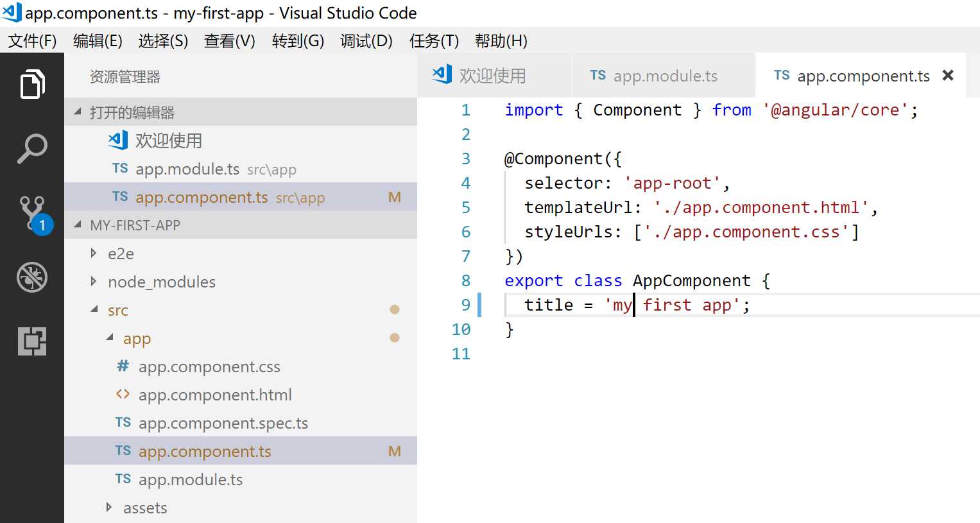This screenshot has width=980, height=523.
Task: Switch to the 欢迎使用 tab
Action: [494, 75]
